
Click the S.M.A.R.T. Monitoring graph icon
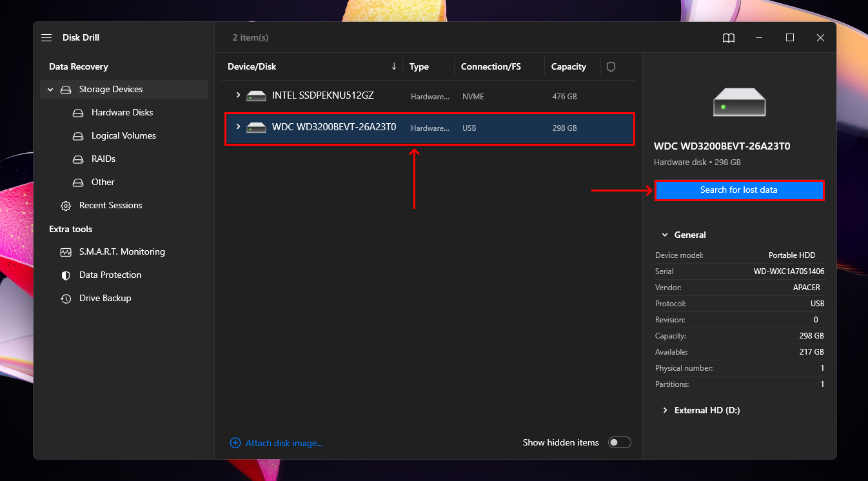tap(66, 252)
